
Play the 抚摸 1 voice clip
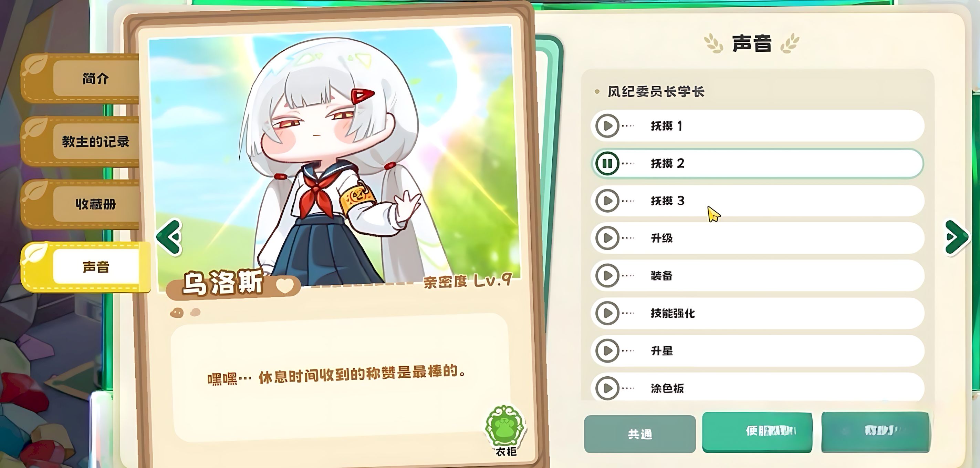[607, 126]
